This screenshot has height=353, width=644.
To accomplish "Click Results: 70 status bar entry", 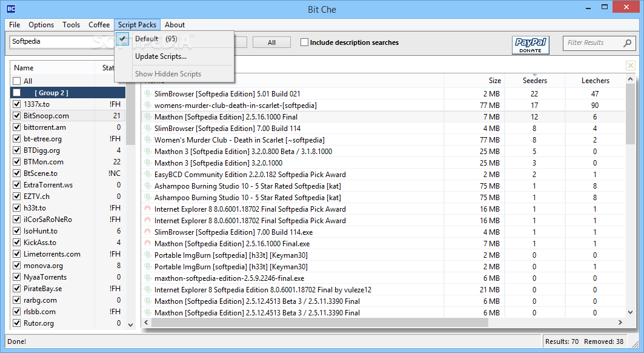I will pyautogui.click(x=562, y=341).
